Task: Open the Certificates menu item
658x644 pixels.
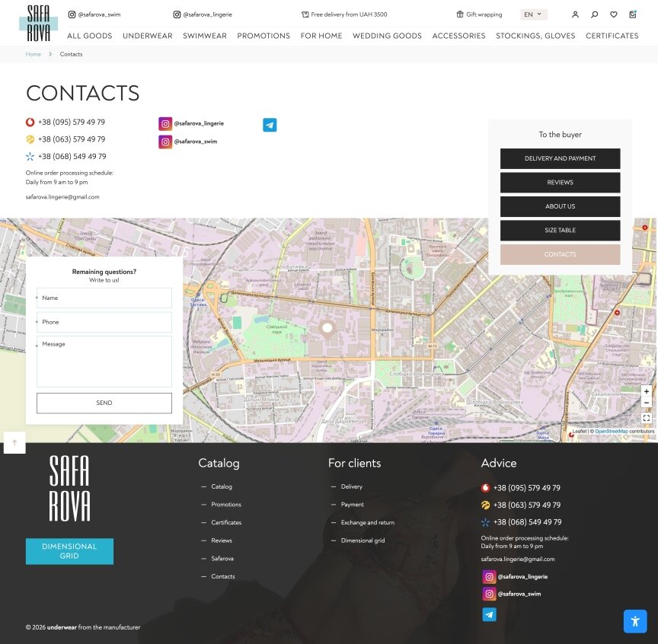Action: tap(612, 36)
